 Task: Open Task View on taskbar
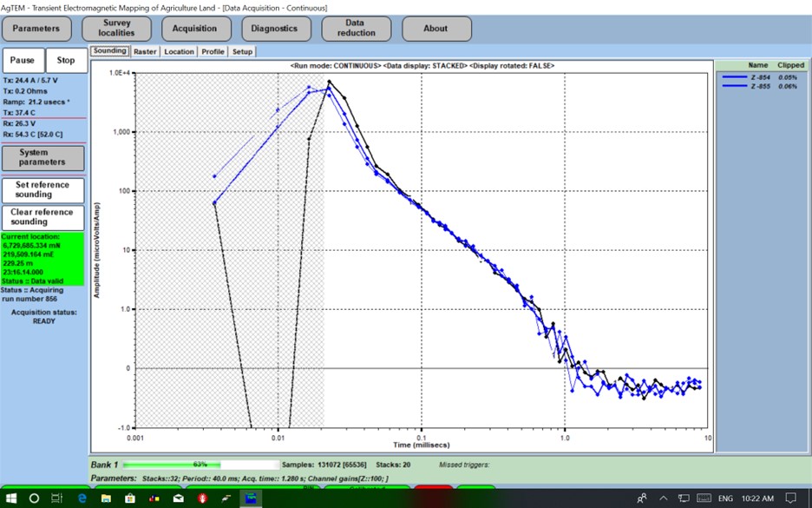point(57,498)
